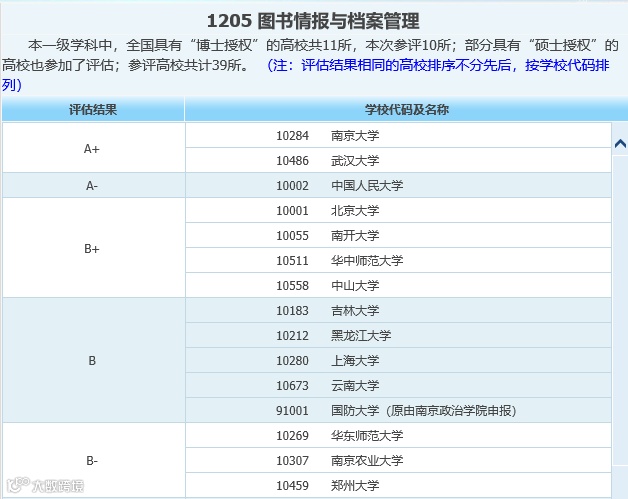Select the row 10307 南京农业大学
Viewport: 628px width, 499px height.
[x=398, y=461]
